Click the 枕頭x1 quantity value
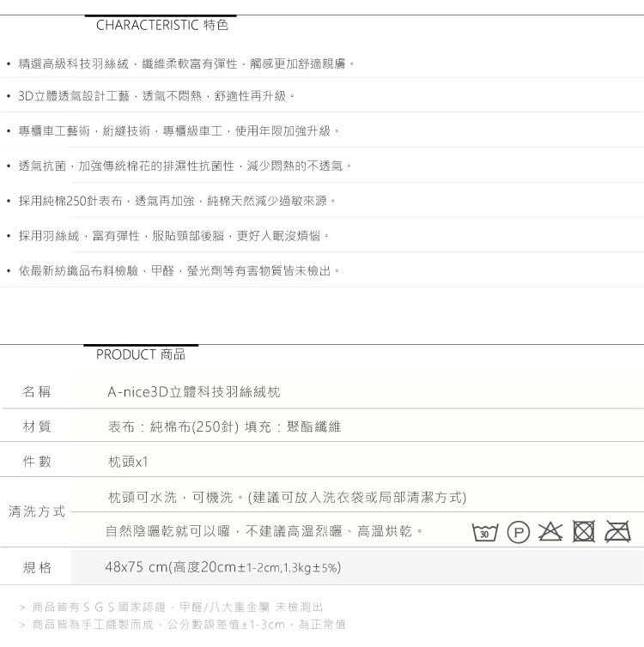The width and height of the screenshot is (644, 647). click(x=128, y=462)
